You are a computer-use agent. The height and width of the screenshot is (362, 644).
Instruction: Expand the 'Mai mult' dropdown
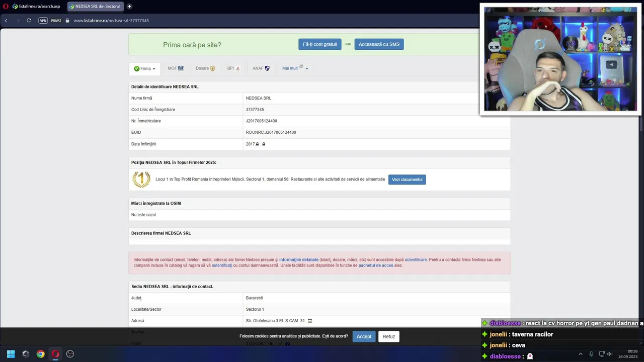click(295, 68)
